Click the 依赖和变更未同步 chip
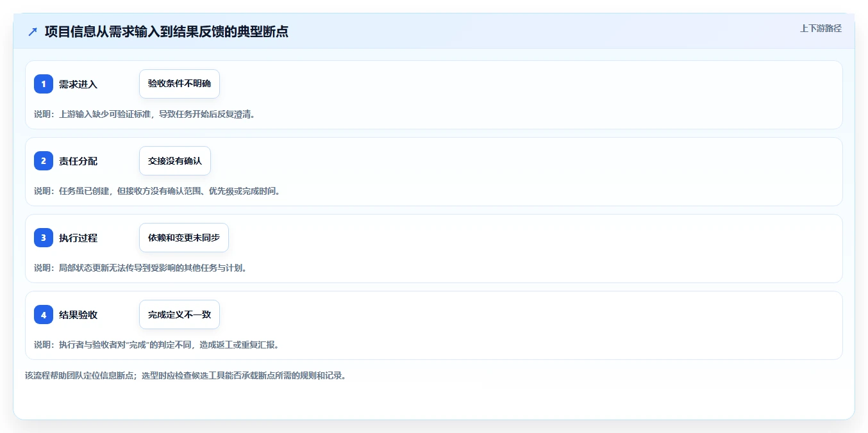Screen dimensions: 868x433 184,238
